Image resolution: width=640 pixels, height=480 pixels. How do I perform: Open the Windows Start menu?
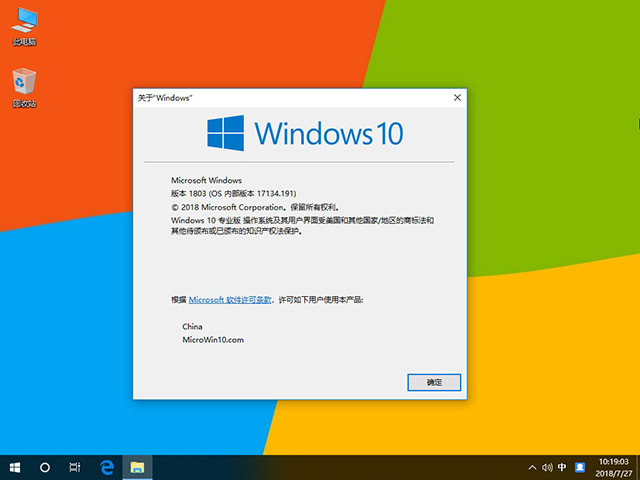tap(15, 467)
